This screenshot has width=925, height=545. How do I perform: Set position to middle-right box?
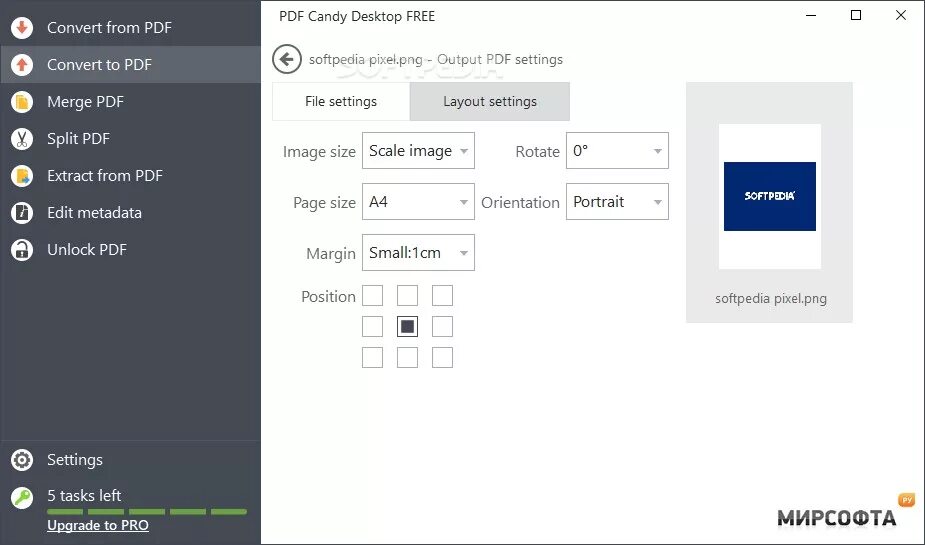[442, 326]
